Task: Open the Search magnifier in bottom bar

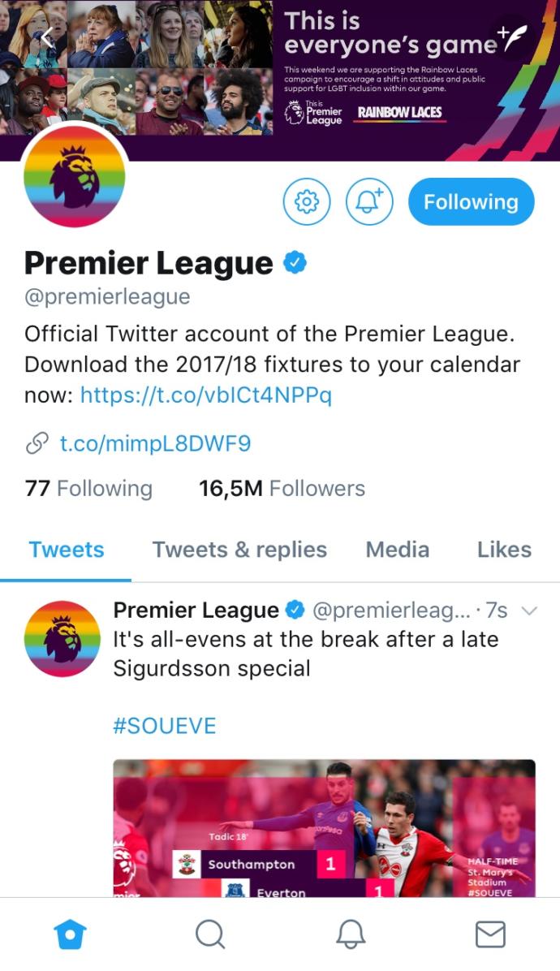Action: [x=210, y=934]
